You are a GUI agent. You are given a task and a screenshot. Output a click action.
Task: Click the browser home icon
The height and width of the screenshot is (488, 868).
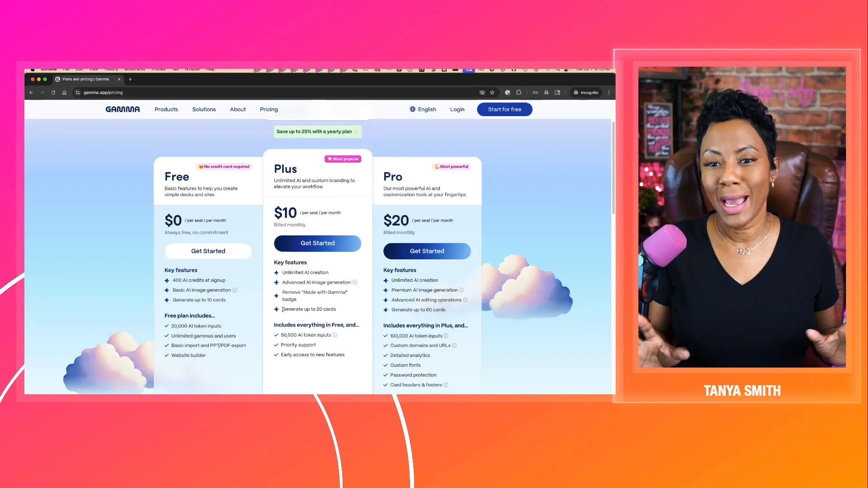(x=64, y=93)
